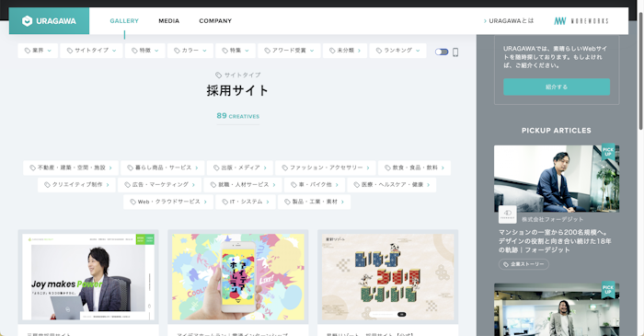The height and width of the screenshot is (336, 644).
Task: Open the 未分類 filter tag
Action: coord(345,51)
